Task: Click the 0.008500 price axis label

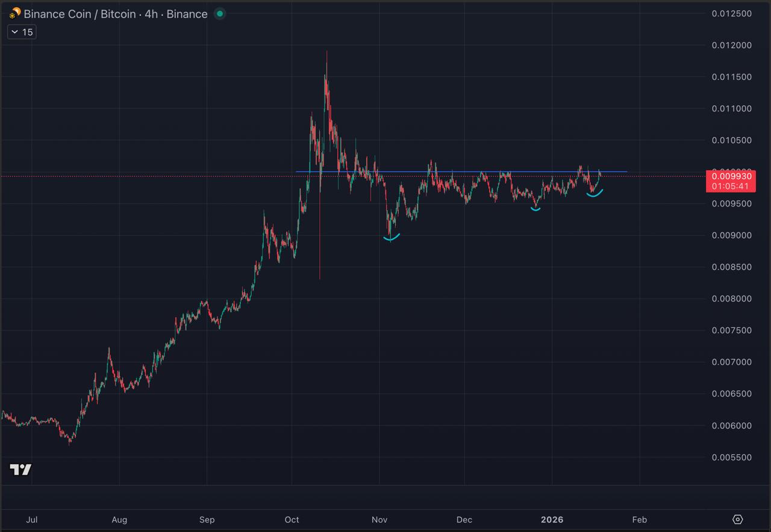Action: [x=731, y=267]
